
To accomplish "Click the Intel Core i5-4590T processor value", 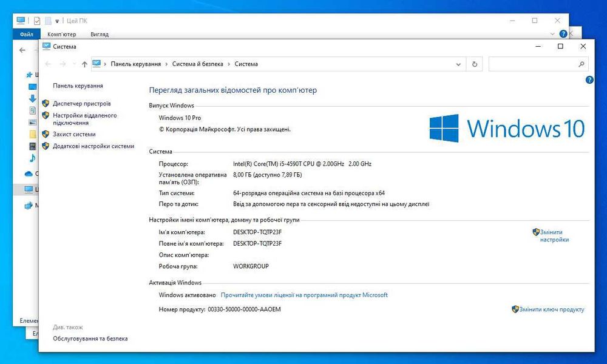I will tap(302, 164).
